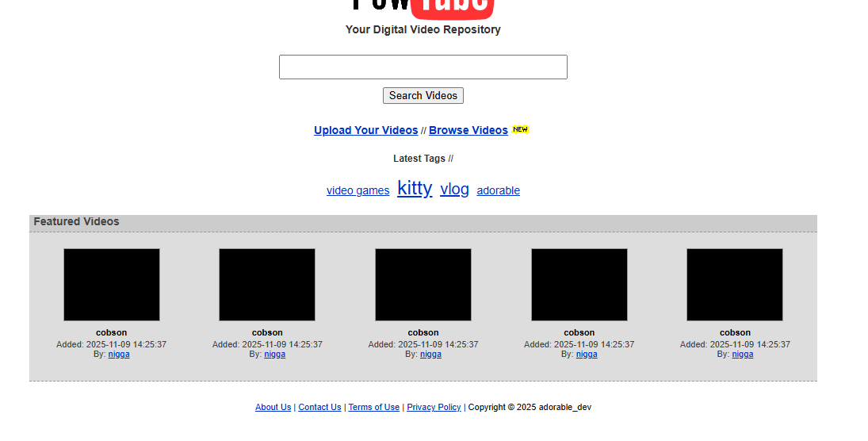Open the About Us footer link

click(273, 407)
